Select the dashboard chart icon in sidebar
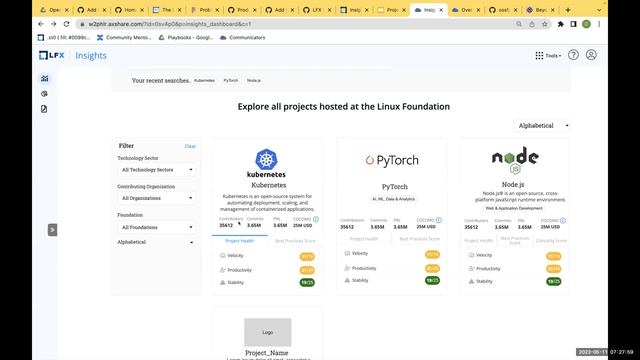The image size is (640, 360). 44,78
